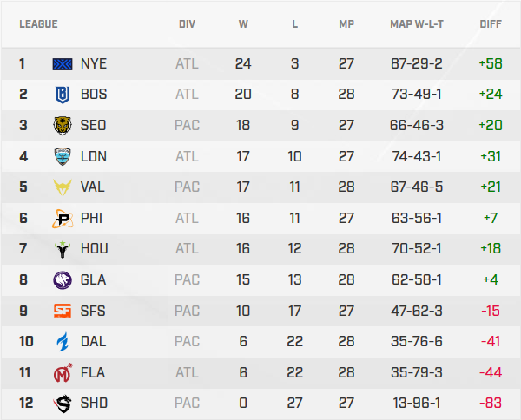Click the BOS team logo icon
This screenshot has width=521, height=420.
63,94
